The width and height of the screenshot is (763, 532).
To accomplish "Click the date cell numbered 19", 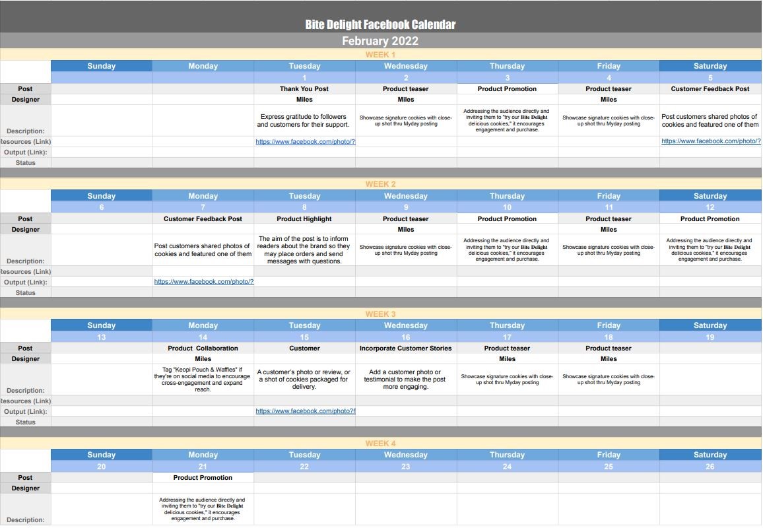I will coord(710,337).
